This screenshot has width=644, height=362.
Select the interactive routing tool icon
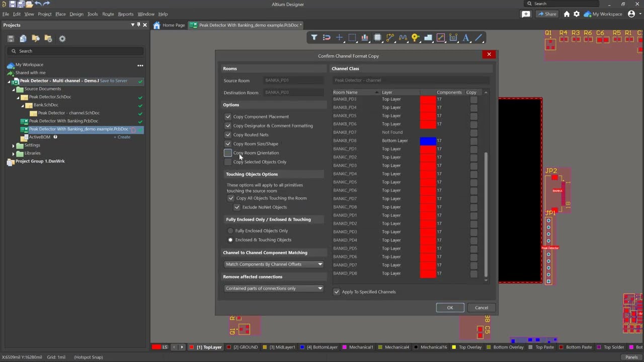coord(390,38)
